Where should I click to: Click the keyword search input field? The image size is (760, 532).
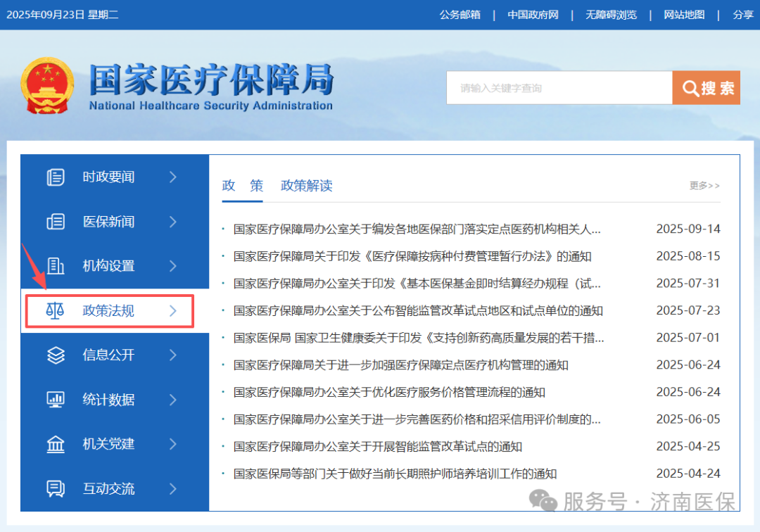559,88
